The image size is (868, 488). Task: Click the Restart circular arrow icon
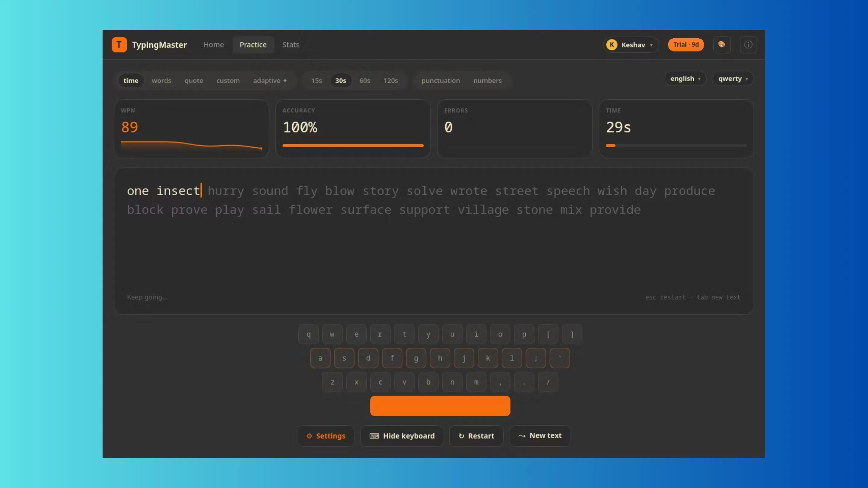coord(461,436)
